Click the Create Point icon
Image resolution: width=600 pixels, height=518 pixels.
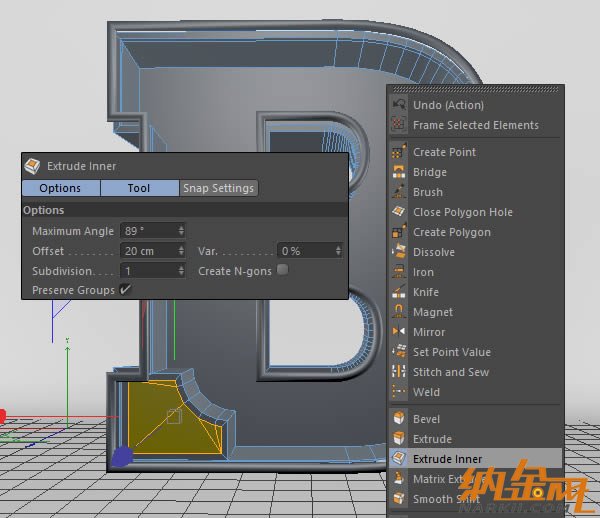399,152
